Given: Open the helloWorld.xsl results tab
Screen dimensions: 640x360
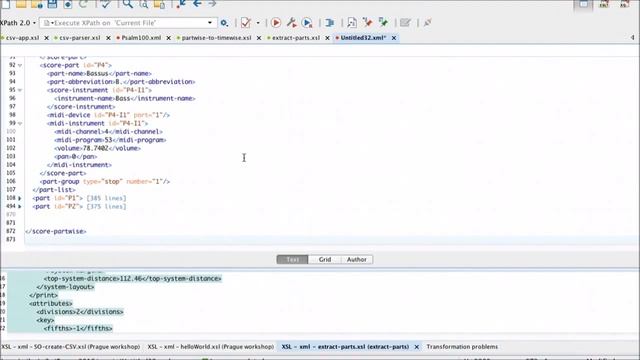Looking at the screenshot, I should 211,347.
